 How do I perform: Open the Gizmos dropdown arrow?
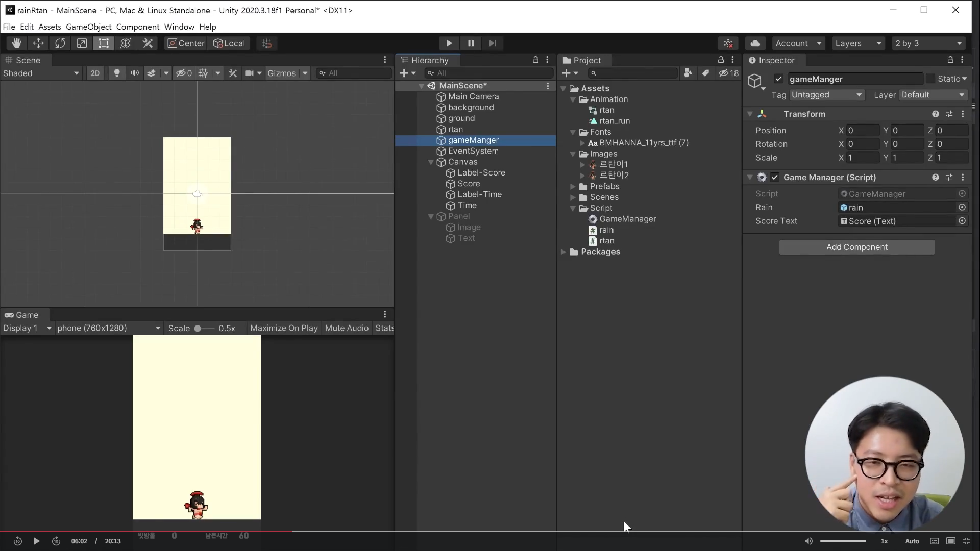tap(305, 73)
